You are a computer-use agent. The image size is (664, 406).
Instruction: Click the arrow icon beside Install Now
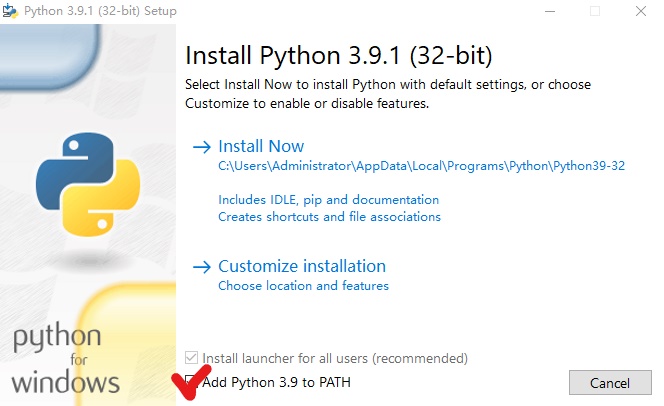(202, 147)
